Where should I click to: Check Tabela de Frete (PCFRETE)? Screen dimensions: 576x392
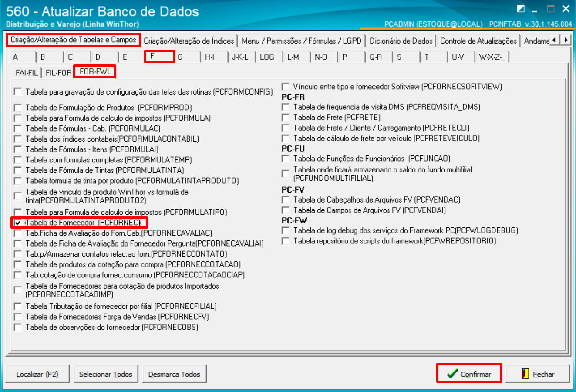click(x=286, y=117)
